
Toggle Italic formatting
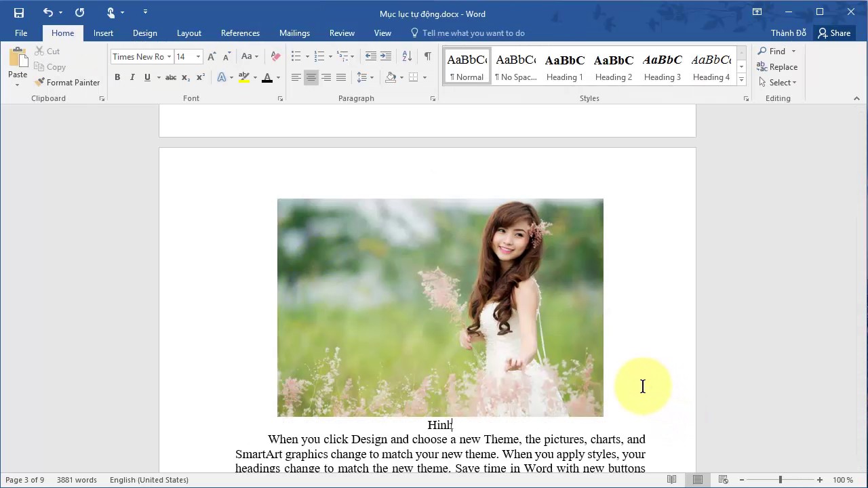(x=132, y=77)
